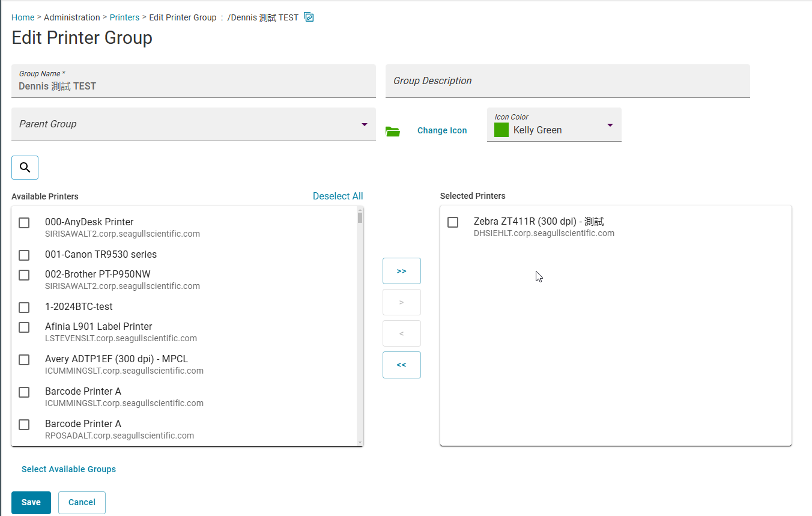The width and height of the screenshot is (812, 516).
Task: Click the copy path icon beside breadcrumb
Action: pos(309,17)
